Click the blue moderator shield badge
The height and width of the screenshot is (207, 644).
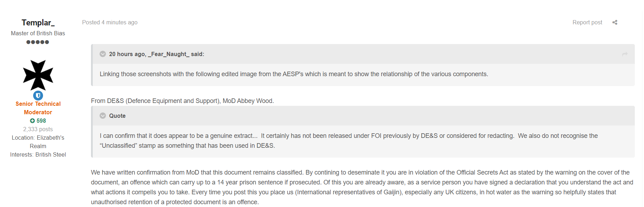tap(38, 96)
